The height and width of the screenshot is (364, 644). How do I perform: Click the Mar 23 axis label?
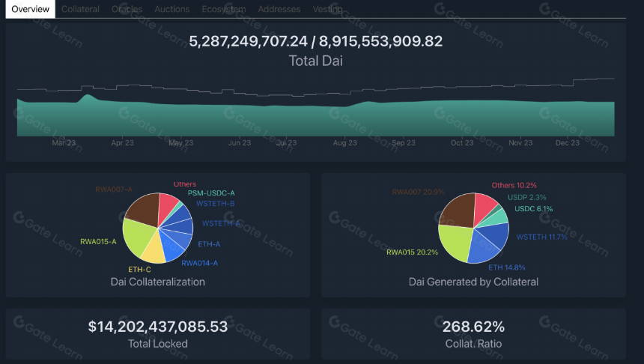64,142
